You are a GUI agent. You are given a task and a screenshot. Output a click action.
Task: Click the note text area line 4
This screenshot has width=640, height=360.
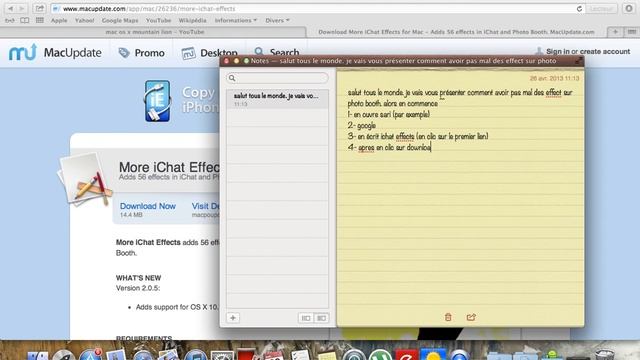(x=390, y=147)
